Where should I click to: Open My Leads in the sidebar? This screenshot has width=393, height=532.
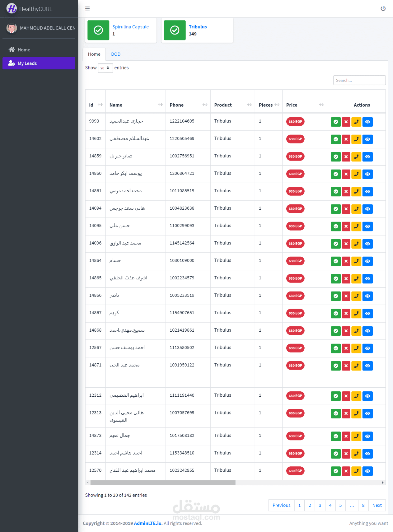39,63
